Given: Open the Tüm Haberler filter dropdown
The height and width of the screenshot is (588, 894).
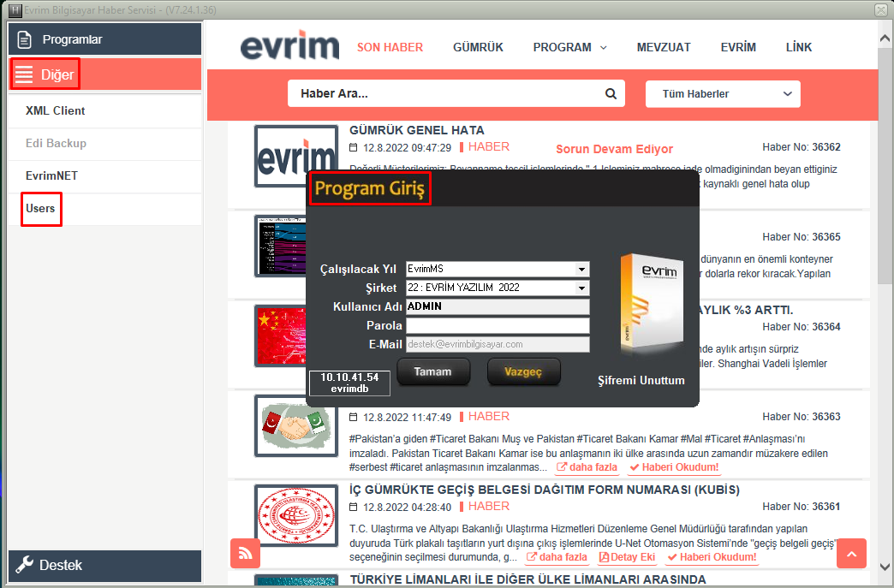Looking at the screenshot, I should click(x=723, y=94).
